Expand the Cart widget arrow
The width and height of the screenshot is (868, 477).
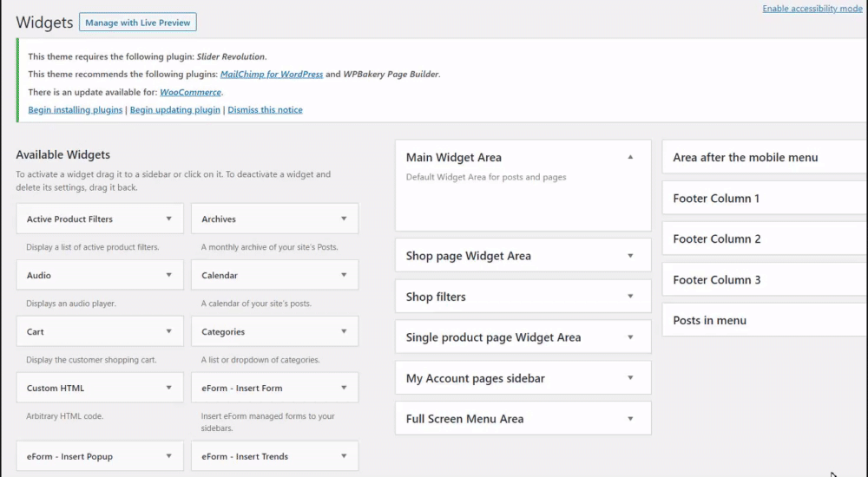coord(169,332)
